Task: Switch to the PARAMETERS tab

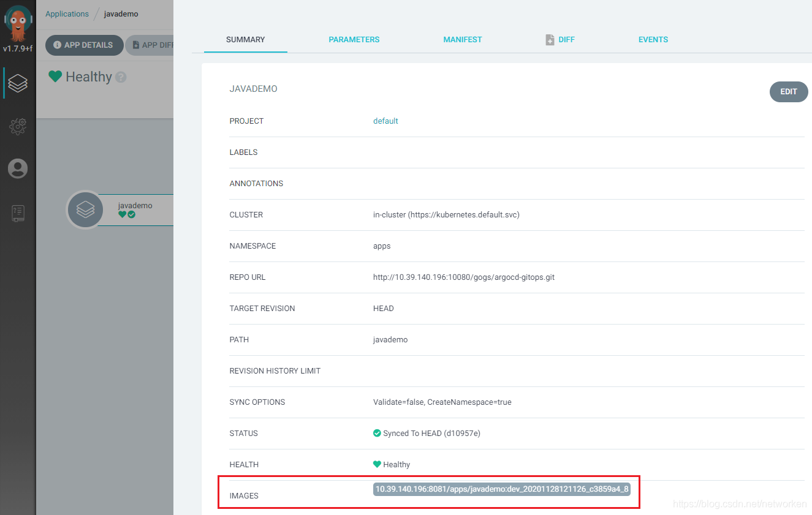Action: coord(354,39)
